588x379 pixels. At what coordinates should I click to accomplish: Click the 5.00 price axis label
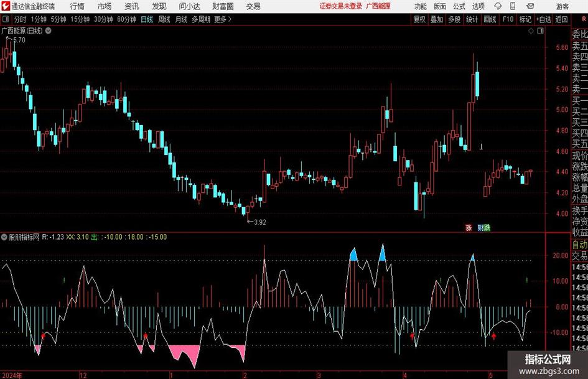(562, 110)
